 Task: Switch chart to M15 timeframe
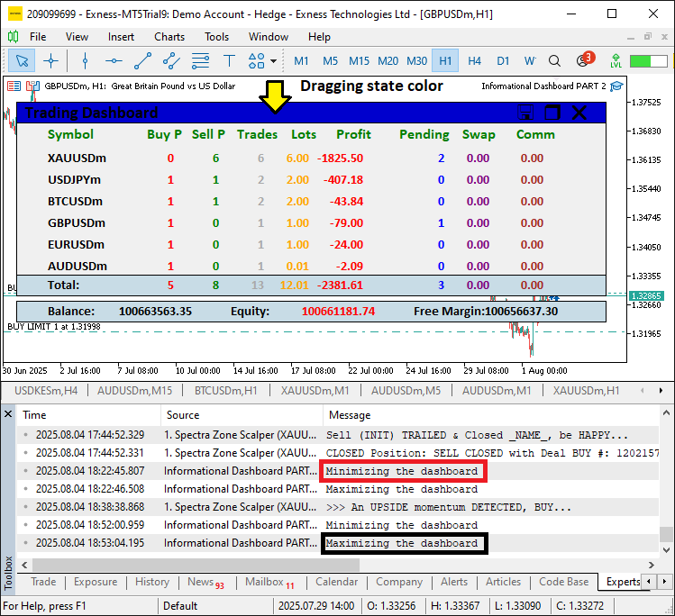click(x=359, y=60)
